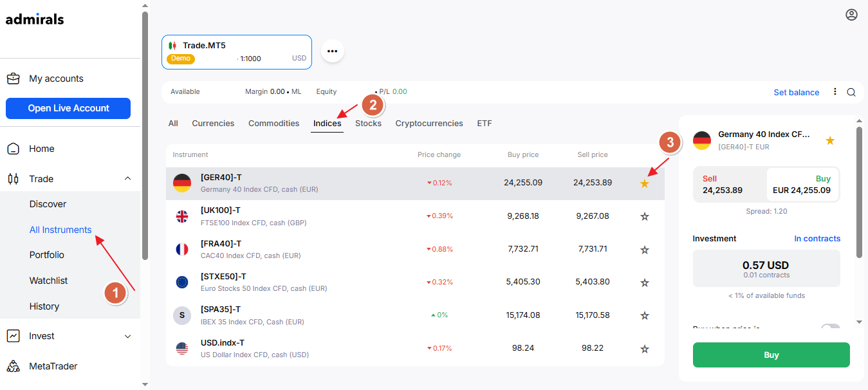Click the France flag in the FRA40 row

coord(182,249)
